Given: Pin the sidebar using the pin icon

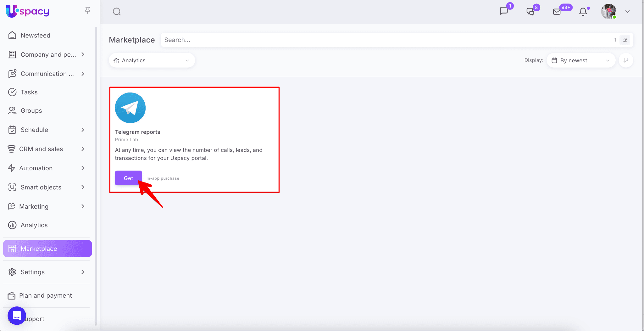Looking at the screenshot, I should (x=87, y=10).
